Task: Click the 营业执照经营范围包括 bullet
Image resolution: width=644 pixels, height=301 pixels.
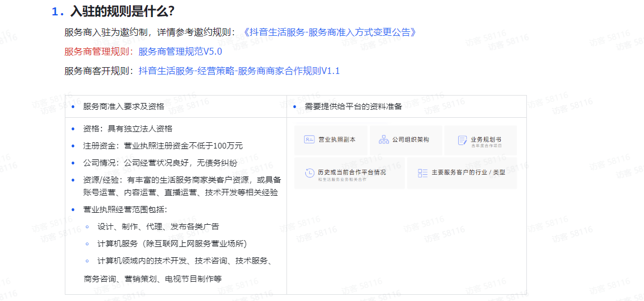Action: [x=124, y=209]
